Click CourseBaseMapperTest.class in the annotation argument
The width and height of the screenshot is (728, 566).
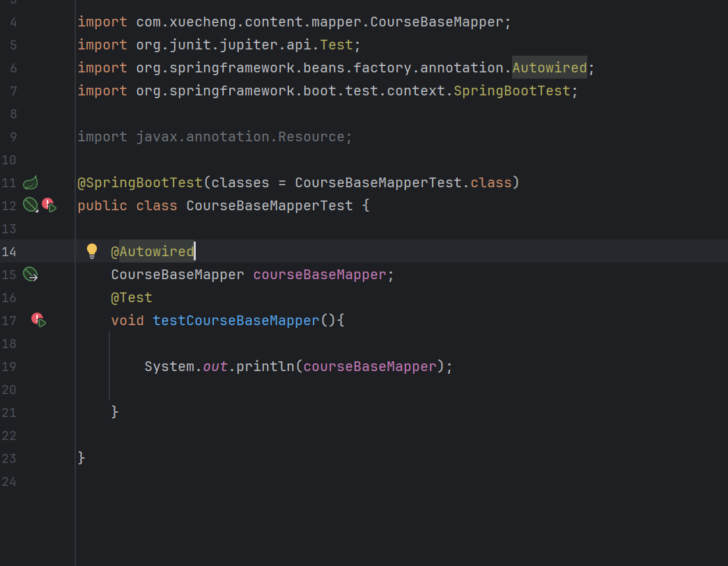[x=403, y=183]
